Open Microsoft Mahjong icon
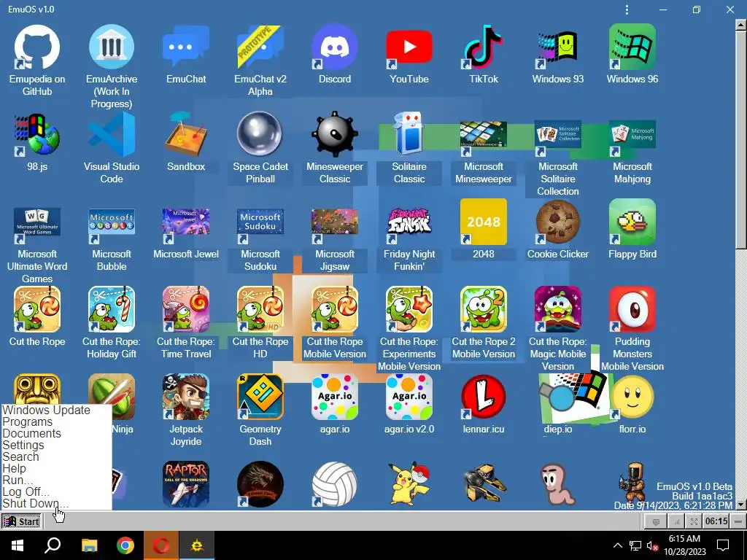 [x=632, y=135]
